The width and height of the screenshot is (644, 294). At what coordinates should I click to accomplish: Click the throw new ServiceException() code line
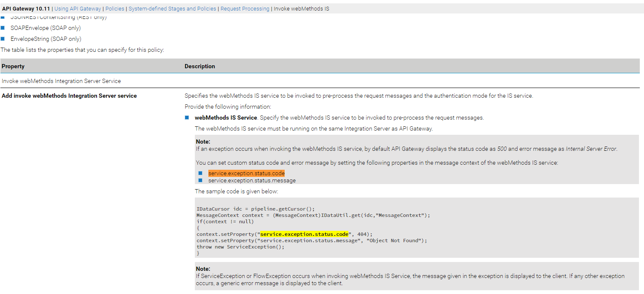pos(240,247)
